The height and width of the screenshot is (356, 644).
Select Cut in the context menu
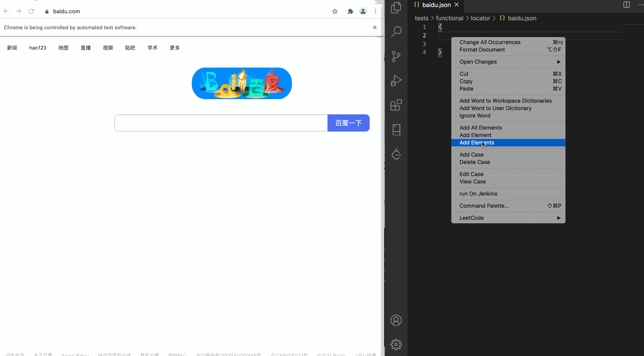[508, 74]
